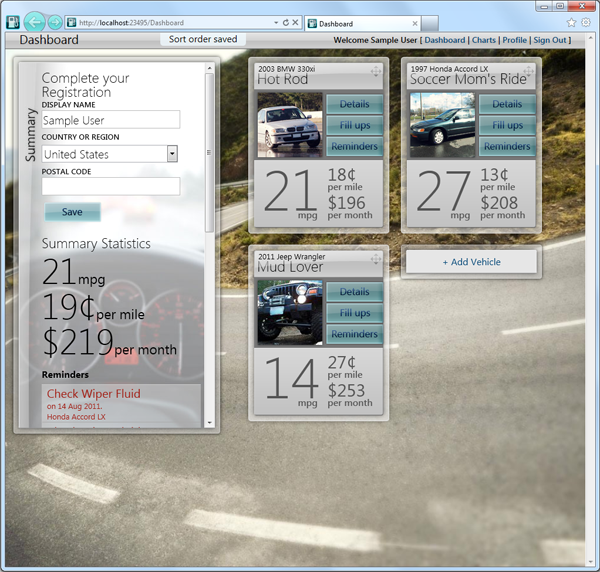Open a new blank browser tab
This screenshot has height=572, width=600.
tap(430, 24)
